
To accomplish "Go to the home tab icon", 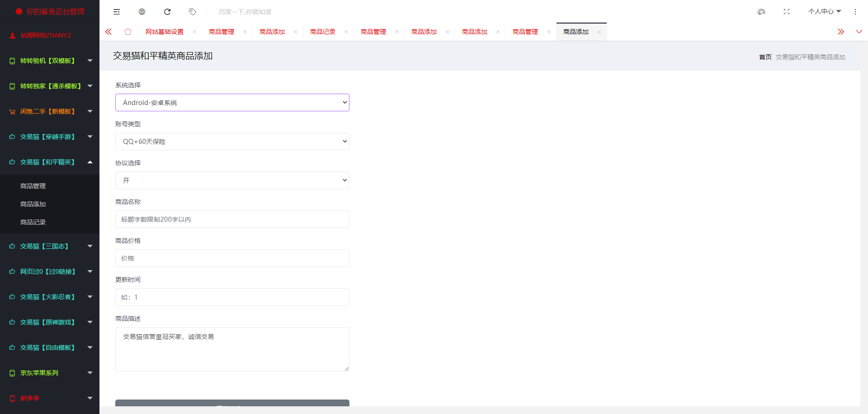I will pos(128,32).
